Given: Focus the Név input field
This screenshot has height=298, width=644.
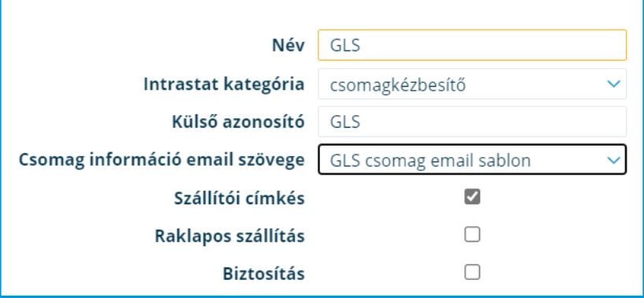Looking at the screenshot, I should pyautogui.click(x=472, y=45).
